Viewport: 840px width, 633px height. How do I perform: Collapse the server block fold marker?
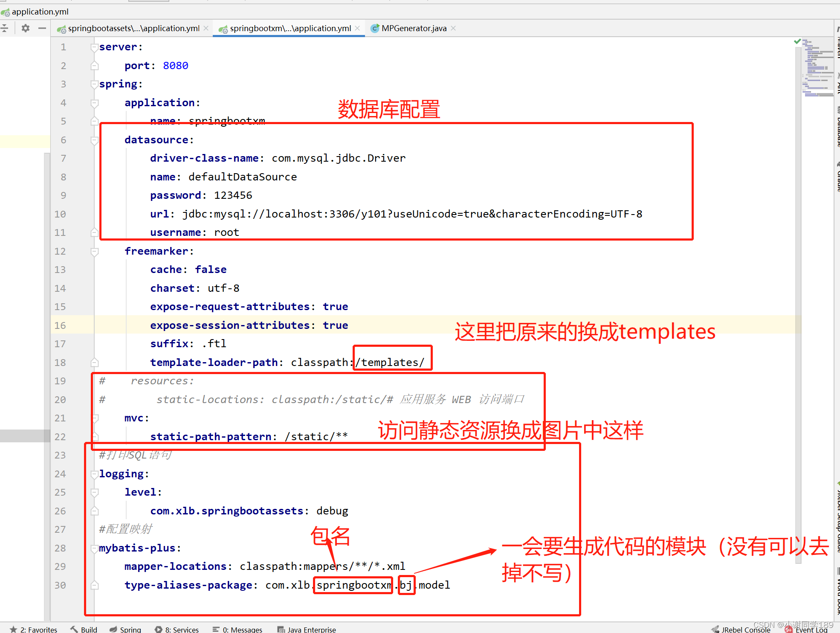tap(95, 47)
